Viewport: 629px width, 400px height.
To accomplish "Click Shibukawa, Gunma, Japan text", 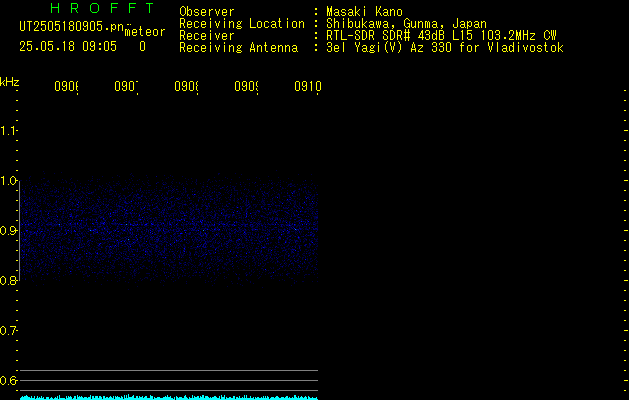I will pos(406,24).
